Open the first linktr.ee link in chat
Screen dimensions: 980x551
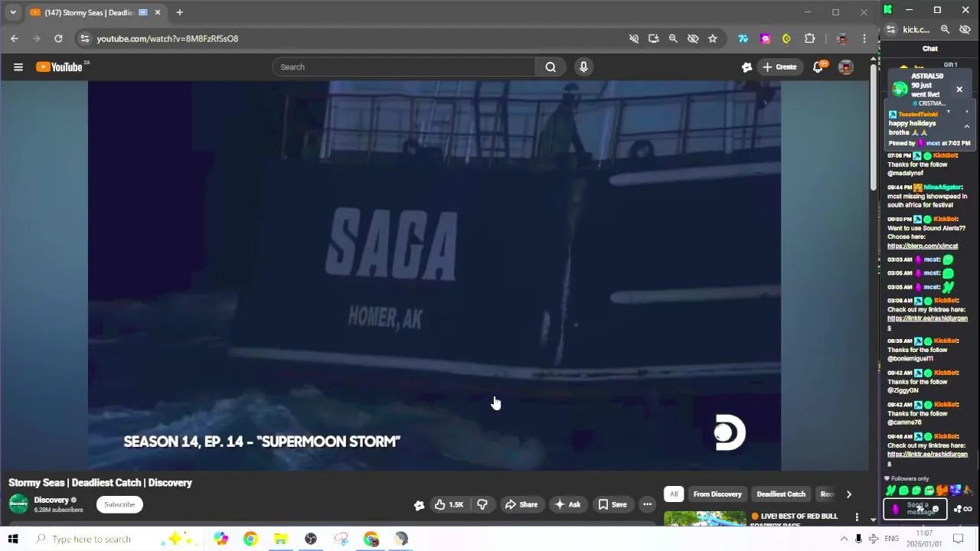point(927,322)
